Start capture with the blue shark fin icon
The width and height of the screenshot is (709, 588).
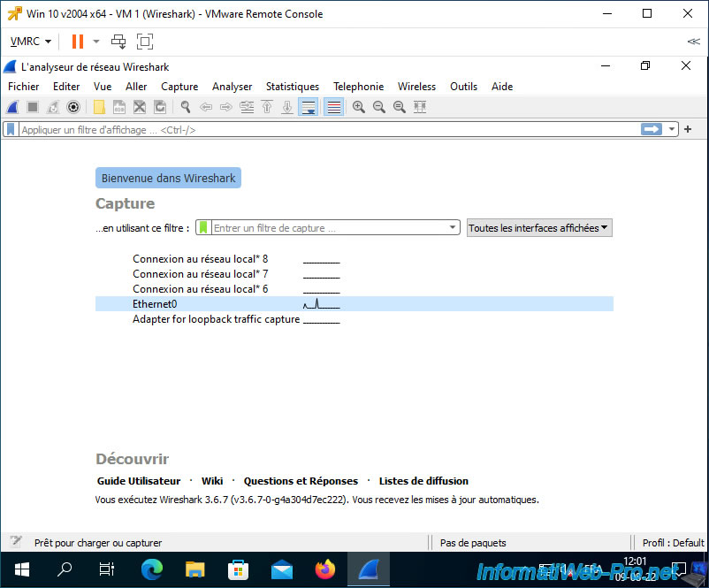point(12,107)
